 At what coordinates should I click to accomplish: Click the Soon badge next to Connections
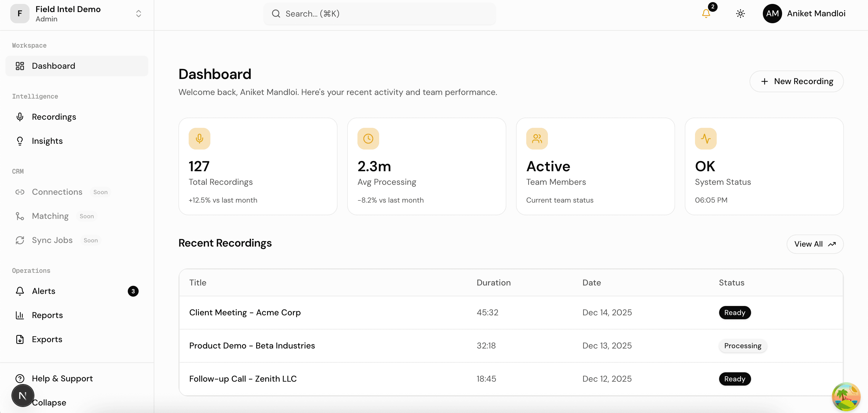[100, 192]
